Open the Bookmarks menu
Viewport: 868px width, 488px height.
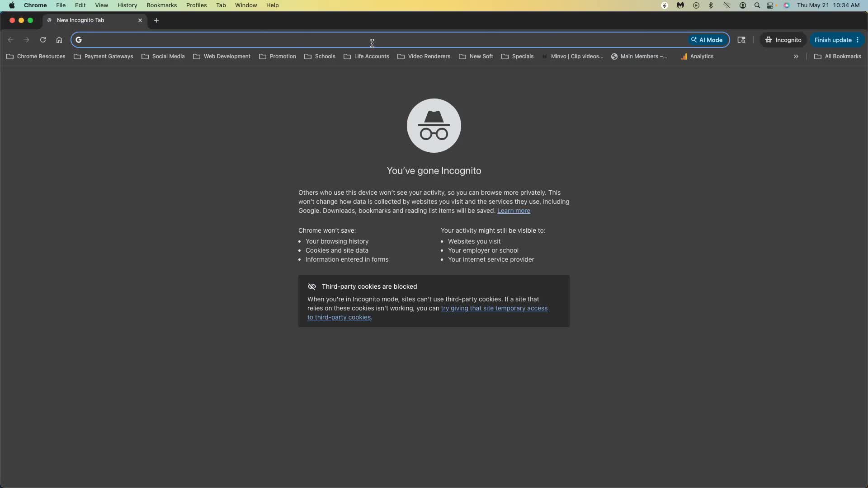pos(162,5)
